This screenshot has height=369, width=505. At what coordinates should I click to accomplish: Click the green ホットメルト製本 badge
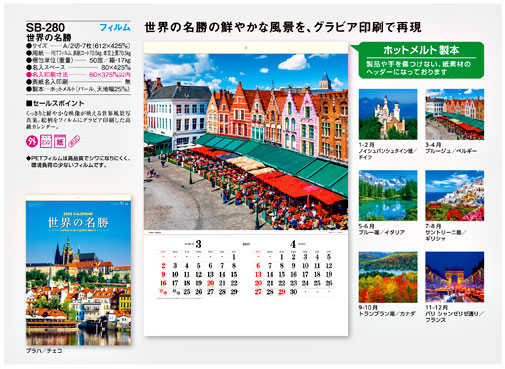click(x=421, y=60)
